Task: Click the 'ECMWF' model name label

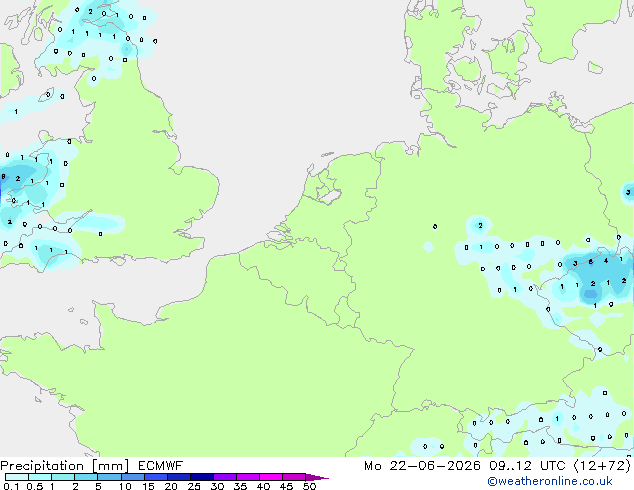Action: [161, 466]
